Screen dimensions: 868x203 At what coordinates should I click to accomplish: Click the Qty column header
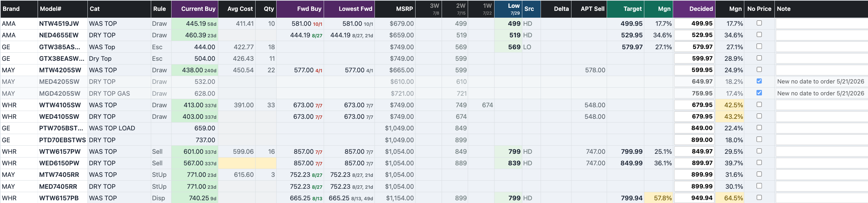tap(266, 9)
